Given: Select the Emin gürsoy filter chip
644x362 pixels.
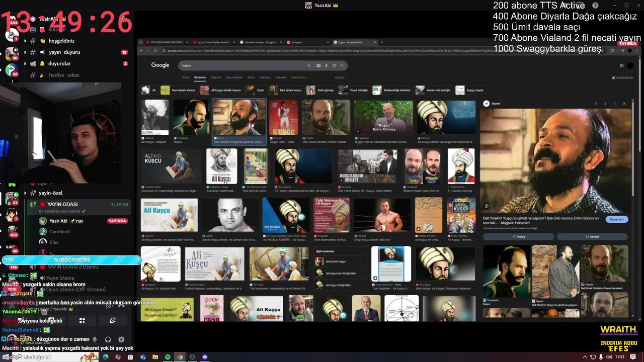Looking at the screenshot, I should point(320,90).
